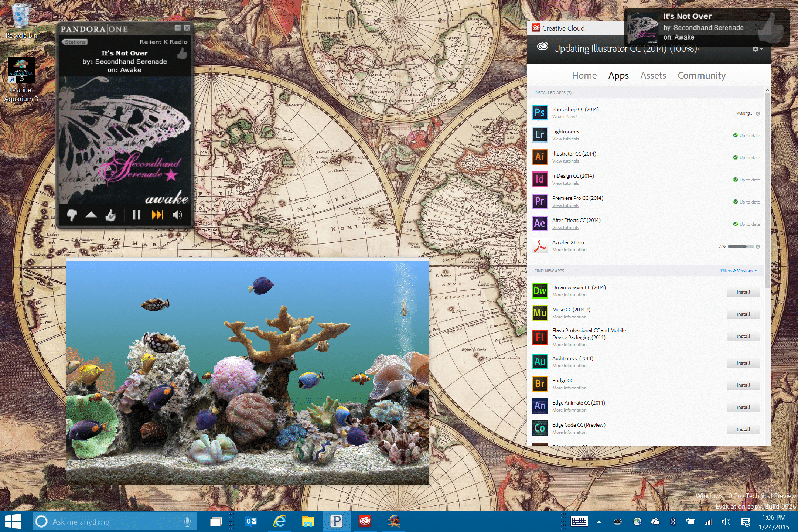Install Flash Professional CC
The height and width of the screenshot is (532, 798).
[x=743, y=336]
